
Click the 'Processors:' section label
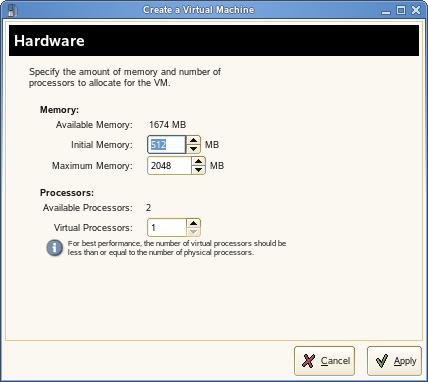67,193
